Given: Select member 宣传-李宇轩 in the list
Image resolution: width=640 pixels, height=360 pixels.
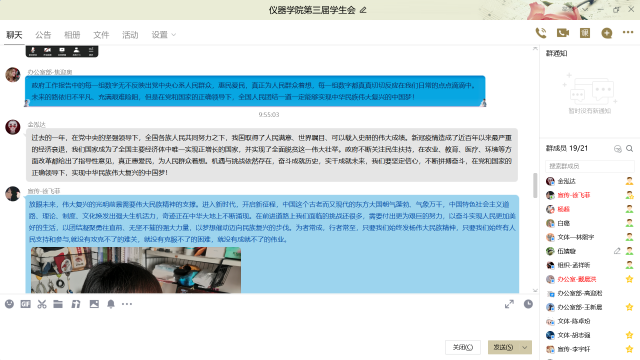Looking at the screenshot, I should (589, 349).
